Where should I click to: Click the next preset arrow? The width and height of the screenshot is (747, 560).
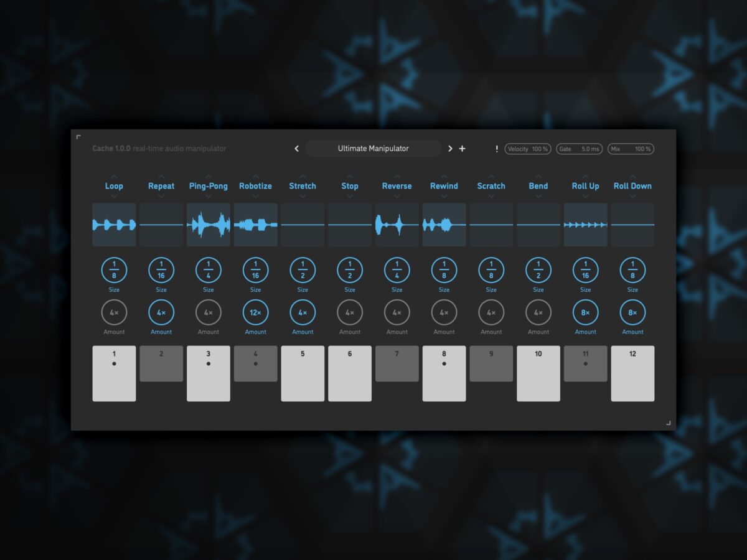(450, 149)
